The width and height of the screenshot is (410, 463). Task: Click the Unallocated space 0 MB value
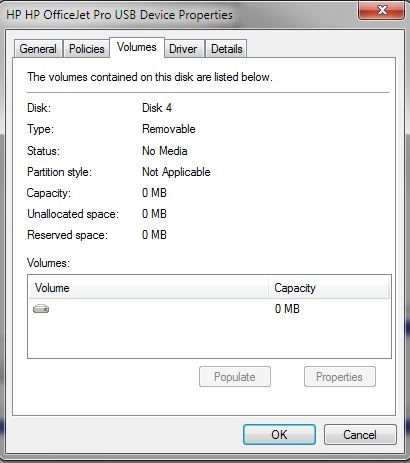(154, 214)
